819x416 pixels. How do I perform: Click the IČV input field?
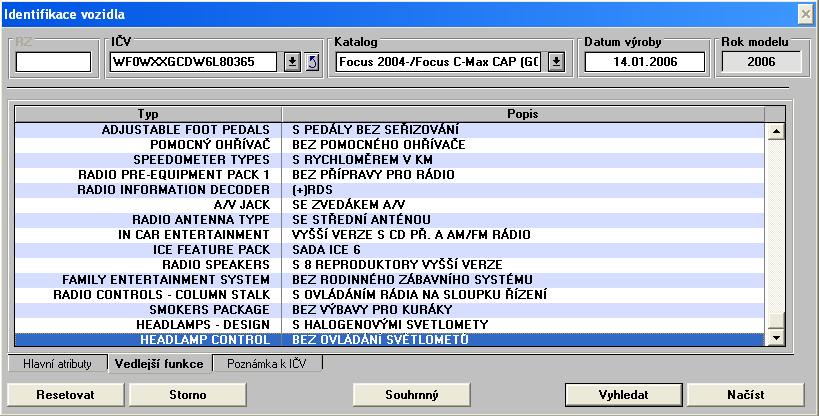(194, 62)
